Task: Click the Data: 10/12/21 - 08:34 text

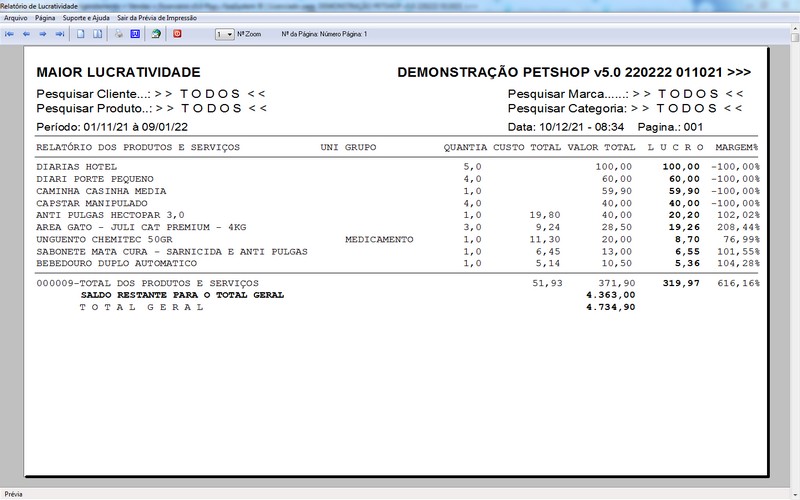Action: pos(566,127)
